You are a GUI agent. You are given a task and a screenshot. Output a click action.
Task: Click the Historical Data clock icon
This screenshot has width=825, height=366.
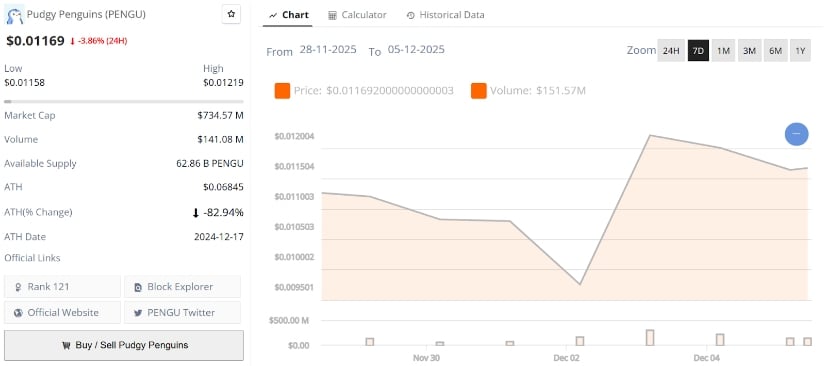pyautogui.click(x=411, y=16)
